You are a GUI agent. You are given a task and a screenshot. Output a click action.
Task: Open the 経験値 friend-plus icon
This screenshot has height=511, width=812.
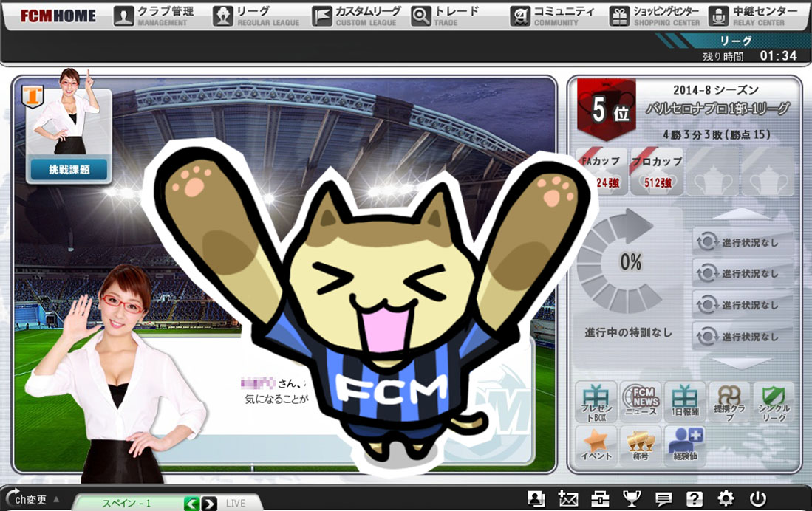pyautogui.click(x=685, y=445)
